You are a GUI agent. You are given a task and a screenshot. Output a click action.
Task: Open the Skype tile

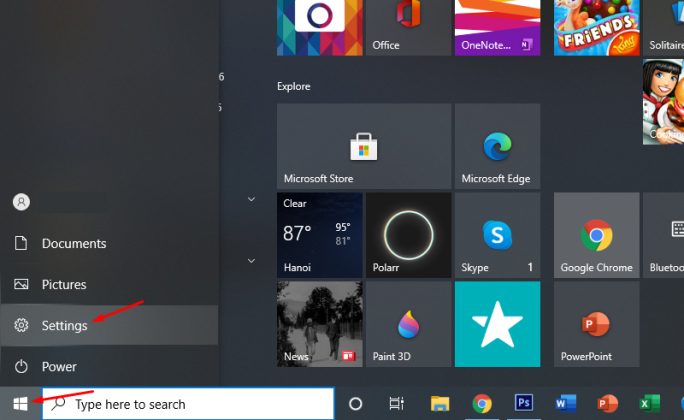[496, 236]
